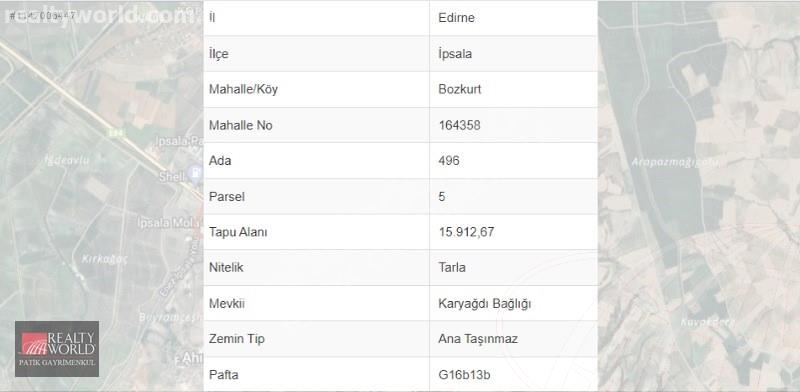Click the Parsel value 5

tap(442, 197)
